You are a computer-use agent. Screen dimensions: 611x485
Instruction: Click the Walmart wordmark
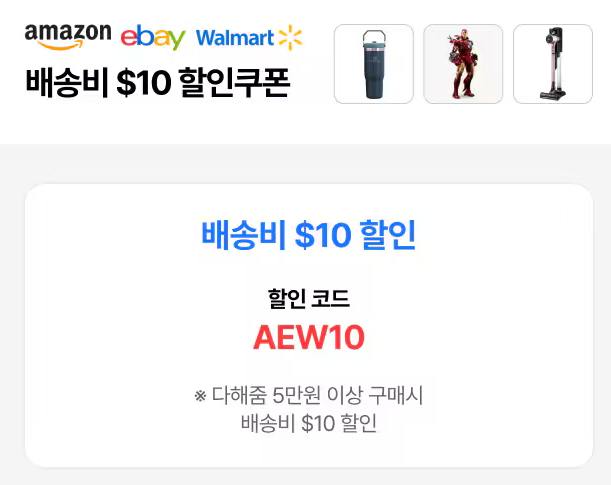pyautogui.click(x=235, y=38)
